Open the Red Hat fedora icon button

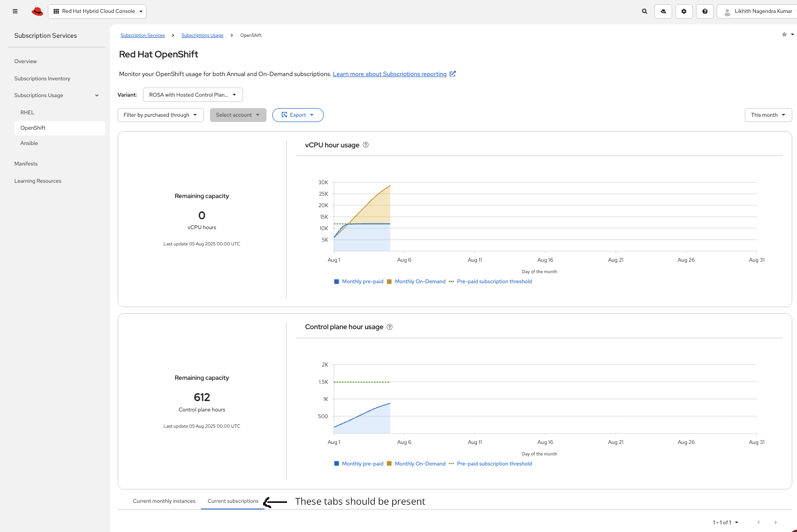[663, 11]
